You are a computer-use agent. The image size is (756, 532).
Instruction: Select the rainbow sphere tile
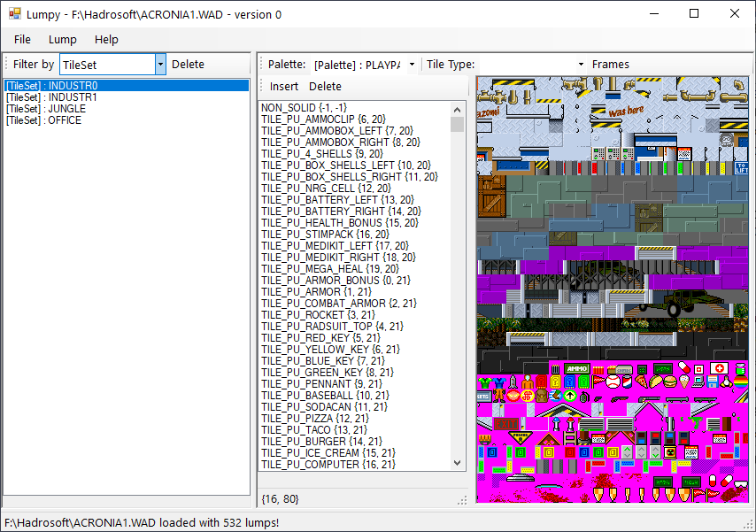(741, 382)
